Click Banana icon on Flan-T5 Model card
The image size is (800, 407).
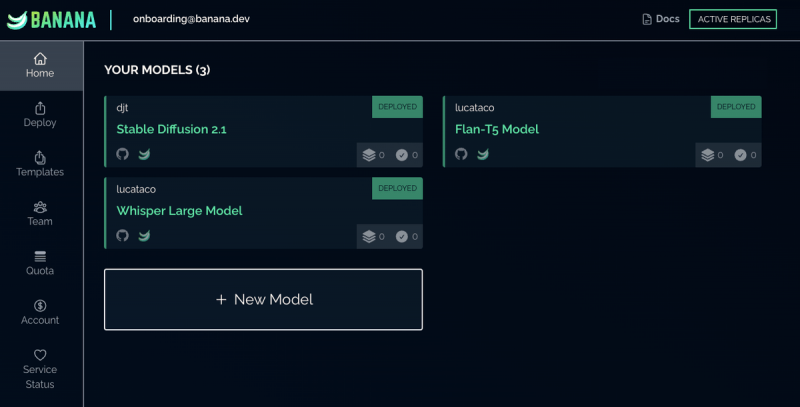pos(483,154)
